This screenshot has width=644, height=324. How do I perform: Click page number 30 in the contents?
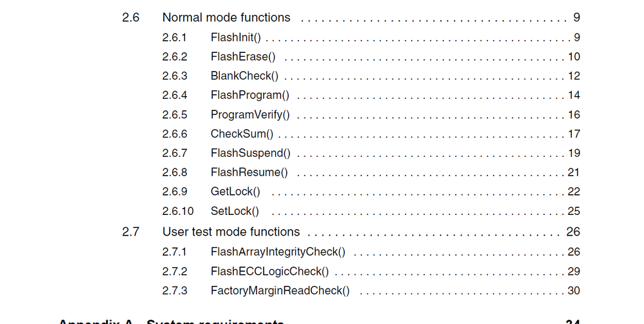pyautogui.click(x=574, y=290)
